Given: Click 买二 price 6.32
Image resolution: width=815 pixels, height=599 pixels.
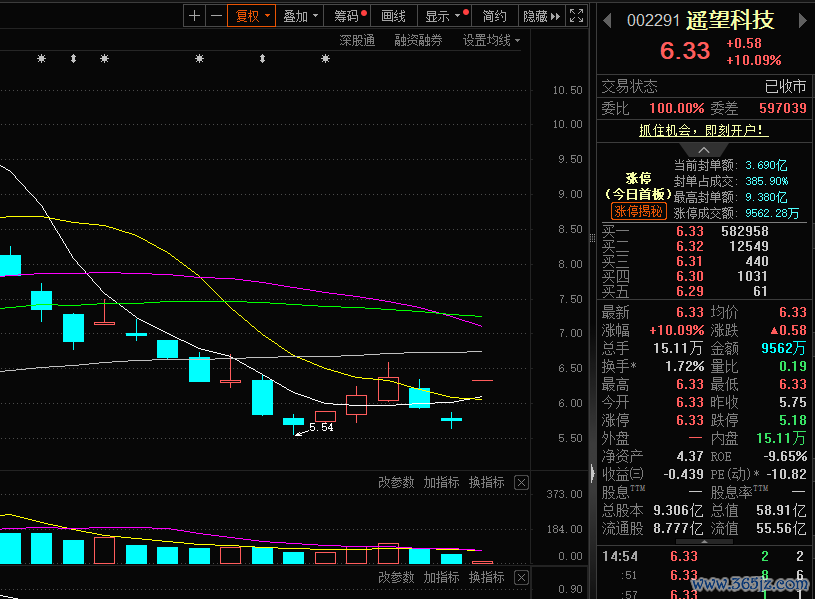Looking at the screenshot, I should pyautogui.click(x=690, y=246).
